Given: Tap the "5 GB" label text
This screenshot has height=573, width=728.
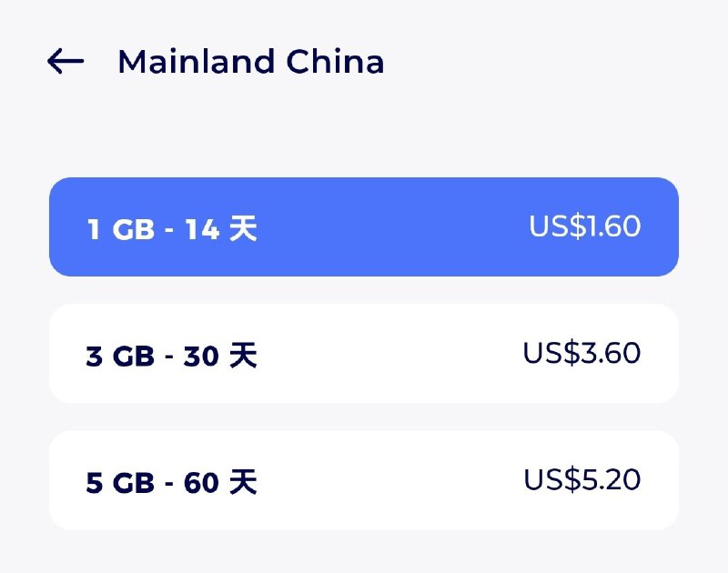Looking at the screenshot, I should pos(120,482).
